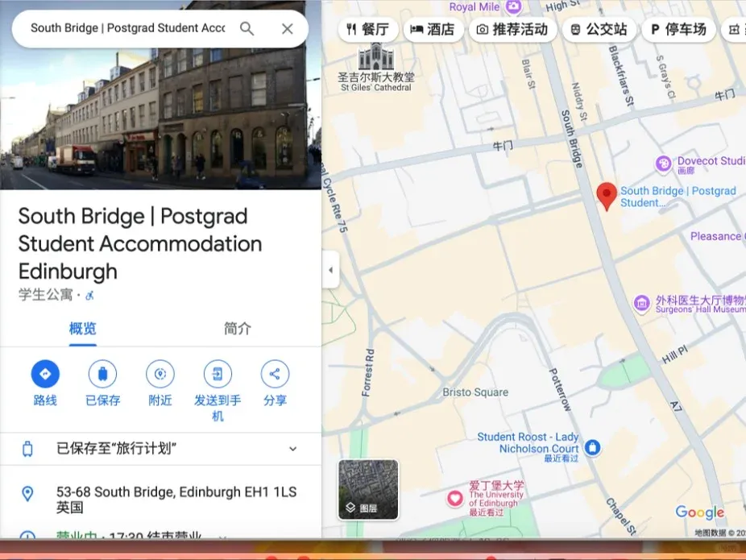
Task: Switch to the 简介 tab
Action: 238,329
